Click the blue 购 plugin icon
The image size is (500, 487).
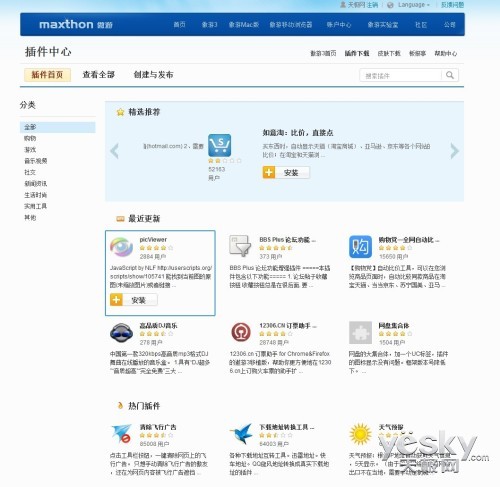point(360,247)
